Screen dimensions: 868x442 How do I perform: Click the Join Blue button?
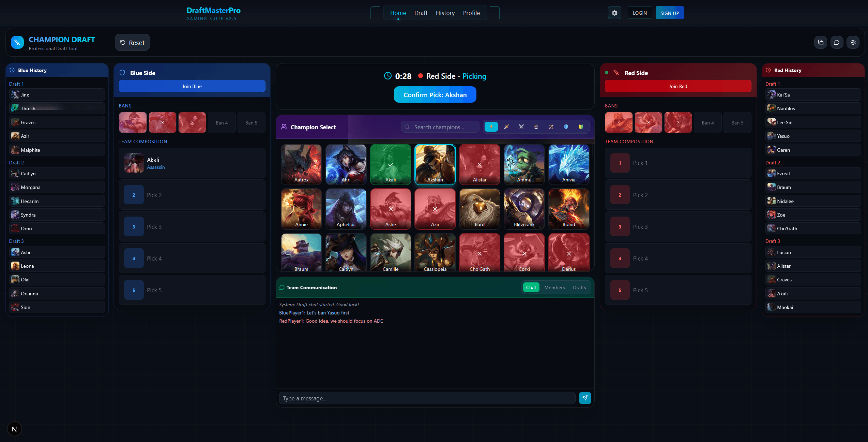point(192,86)
